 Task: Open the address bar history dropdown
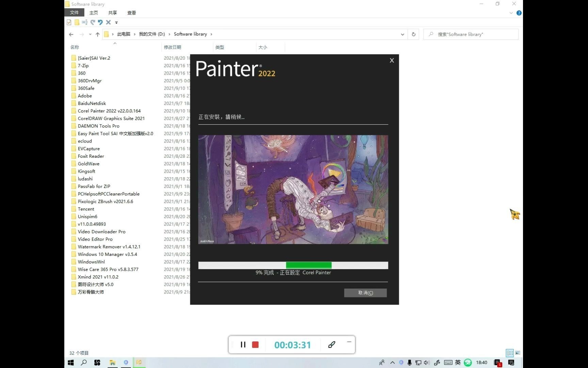pyautogui.click(x=403, y=34)
